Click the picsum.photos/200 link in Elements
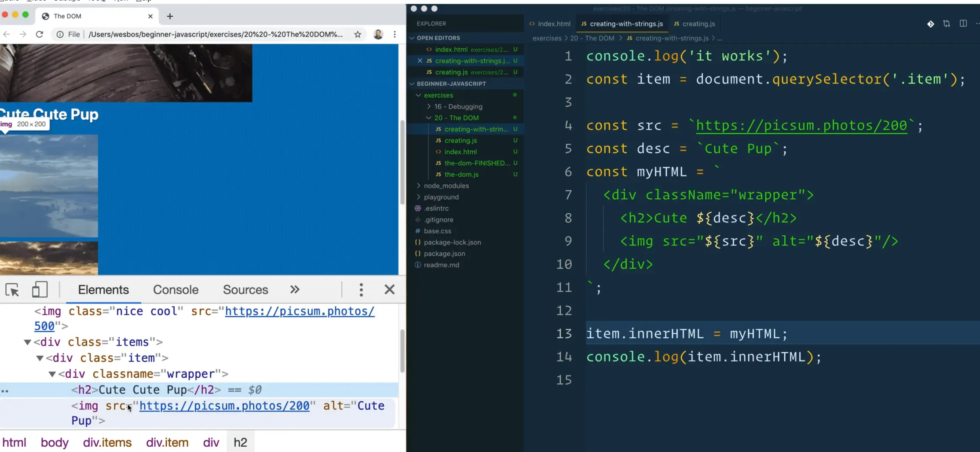Screen dimensions: 980x452 pyautogui.click(x=224, y=406)
